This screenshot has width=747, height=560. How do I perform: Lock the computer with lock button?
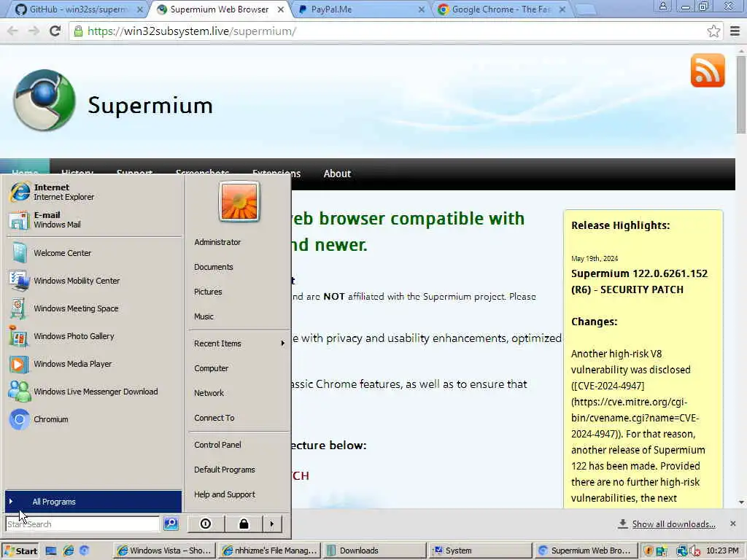[x=244, y=524]
